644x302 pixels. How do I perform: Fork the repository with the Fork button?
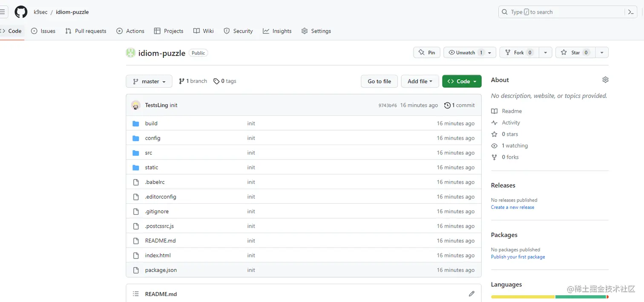pos(519,53)
